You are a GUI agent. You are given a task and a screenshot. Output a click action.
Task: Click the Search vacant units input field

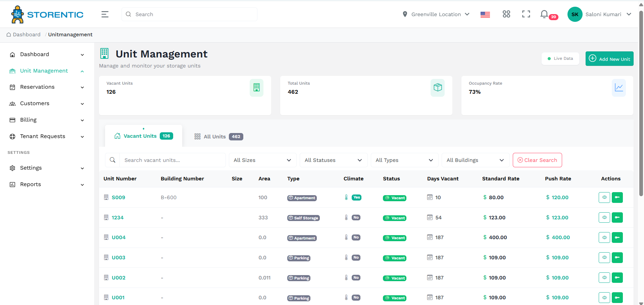coord(172,160)
